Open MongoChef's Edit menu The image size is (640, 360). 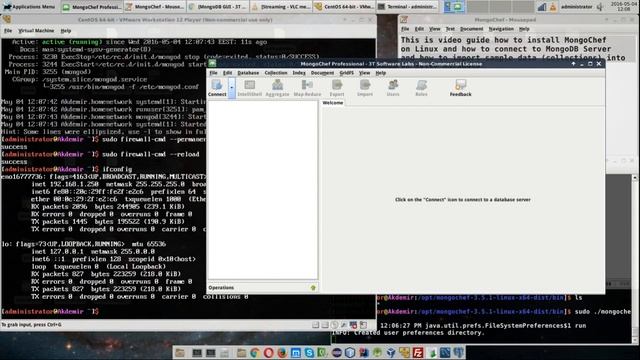point(227,73)
